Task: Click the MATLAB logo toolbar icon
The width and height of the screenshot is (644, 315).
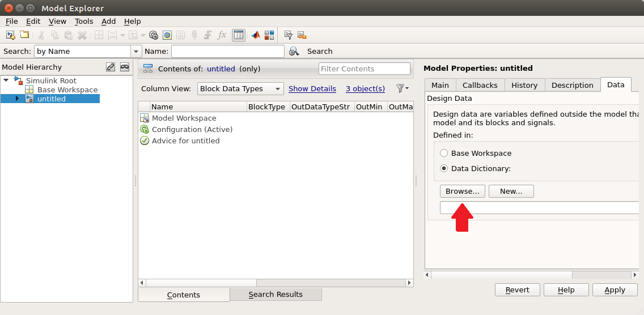Action: coord(256,35)
